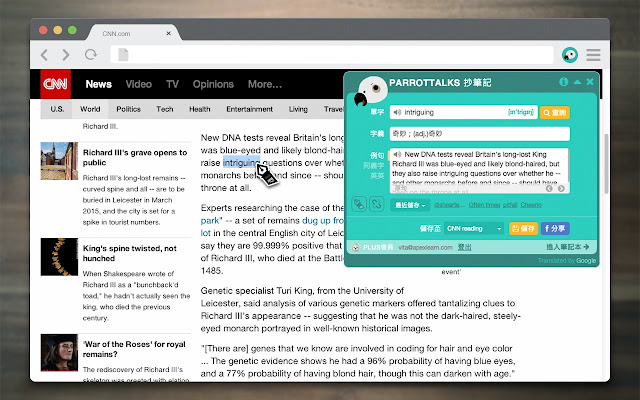Collapse the ParrotTalks panel with up arrow

577,82
